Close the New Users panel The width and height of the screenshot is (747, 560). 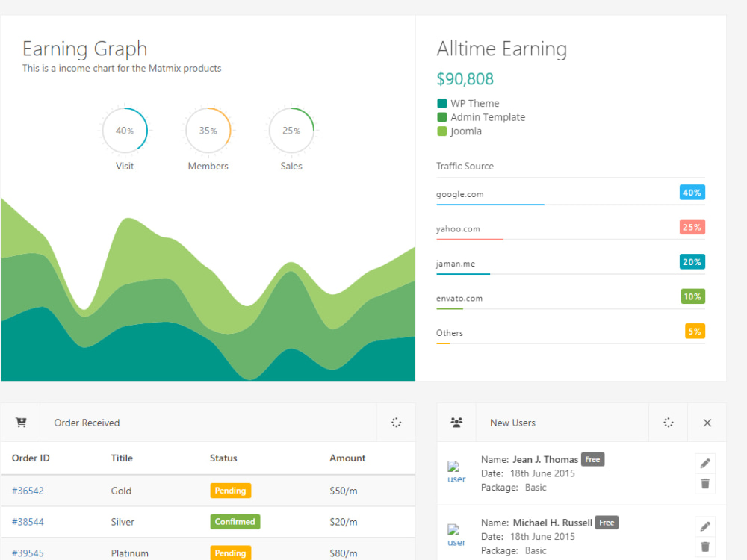pos(707,423)
